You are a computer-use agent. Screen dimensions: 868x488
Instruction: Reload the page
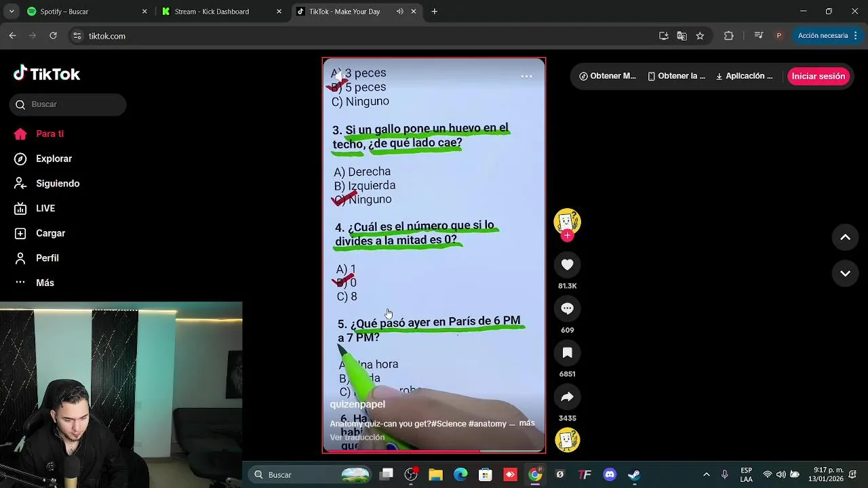[53, 36]
